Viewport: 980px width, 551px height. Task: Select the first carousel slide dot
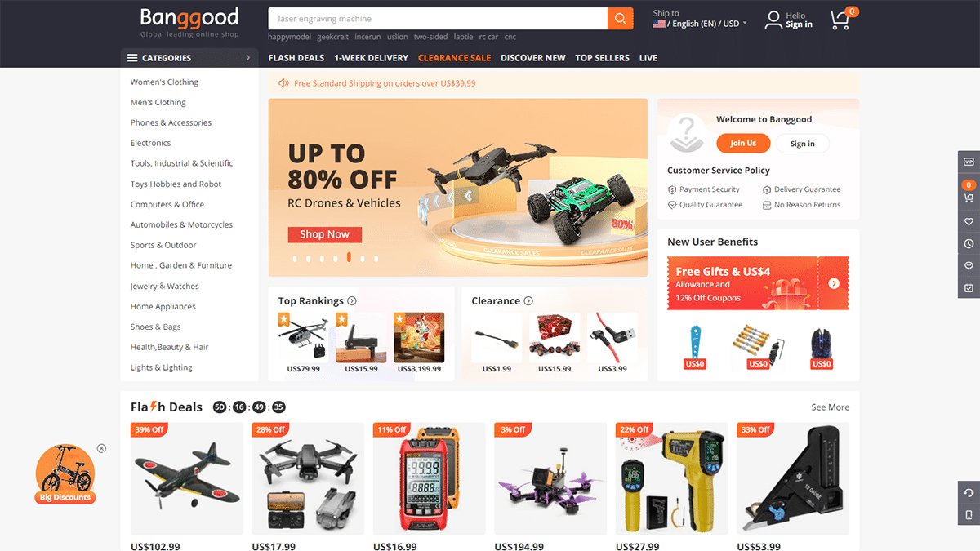click(x=296, y=259)
